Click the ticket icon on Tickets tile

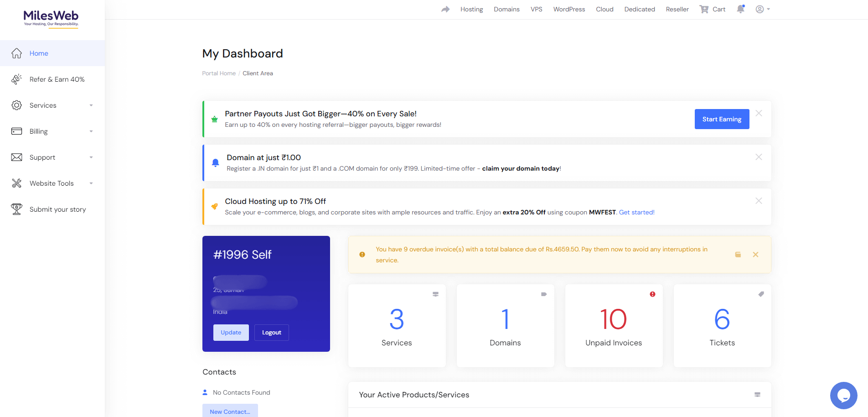761,294
